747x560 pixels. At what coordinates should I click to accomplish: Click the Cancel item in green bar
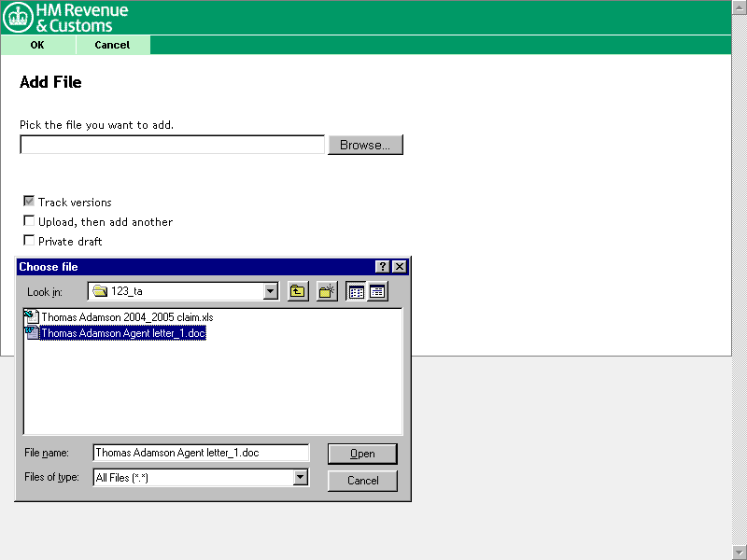coord(112,45)
